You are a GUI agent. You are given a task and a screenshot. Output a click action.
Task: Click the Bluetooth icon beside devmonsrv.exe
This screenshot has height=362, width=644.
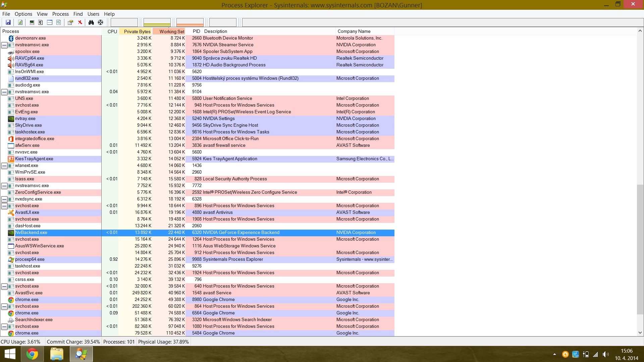coord(11,38)
